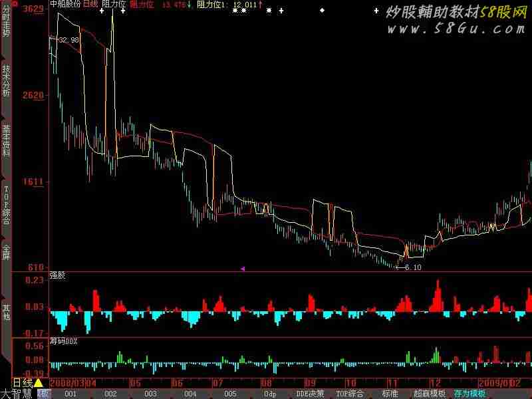The height and width of the screenshot is (399, 532).
Task: Click the 12 month label on time axis
Action: 436,384
